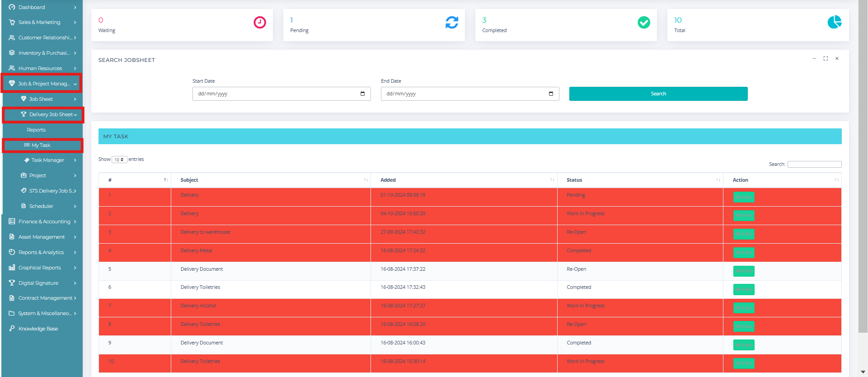868x377 pixels.
Task: Click the Waiting clock icon
Action: 260,23
